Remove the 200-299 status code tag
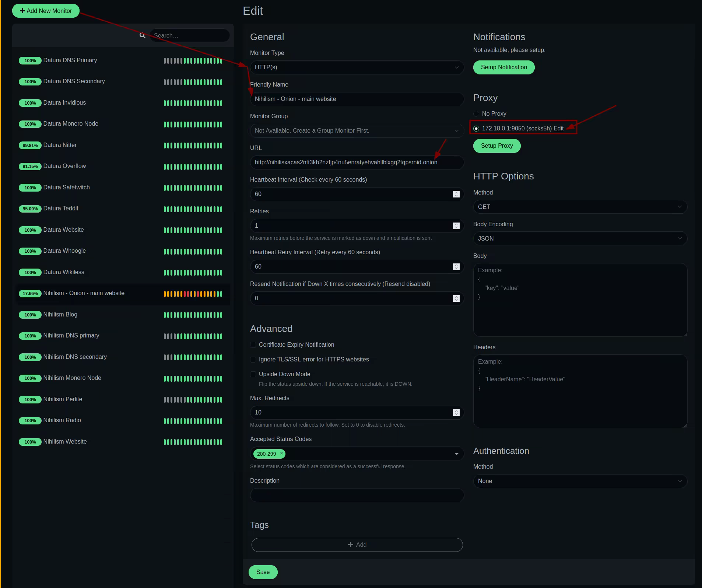702x588 pixels. [281, 453]
